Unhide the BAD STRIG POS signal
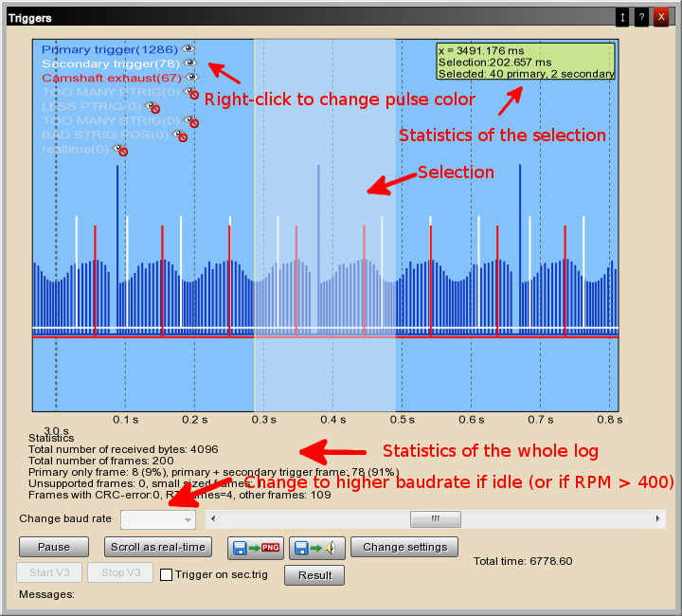682x616 pixels. pyautogui.click(x=179, y=136)
